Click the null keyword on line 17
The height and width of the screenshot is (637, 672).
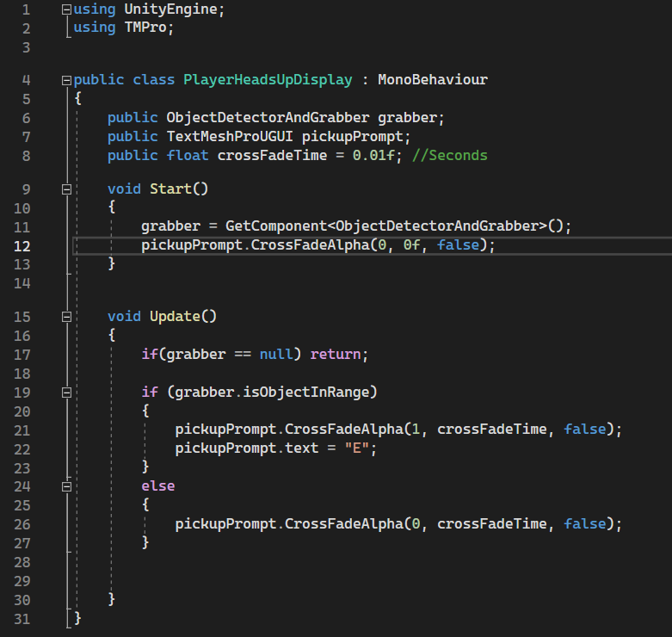point(276,354)
